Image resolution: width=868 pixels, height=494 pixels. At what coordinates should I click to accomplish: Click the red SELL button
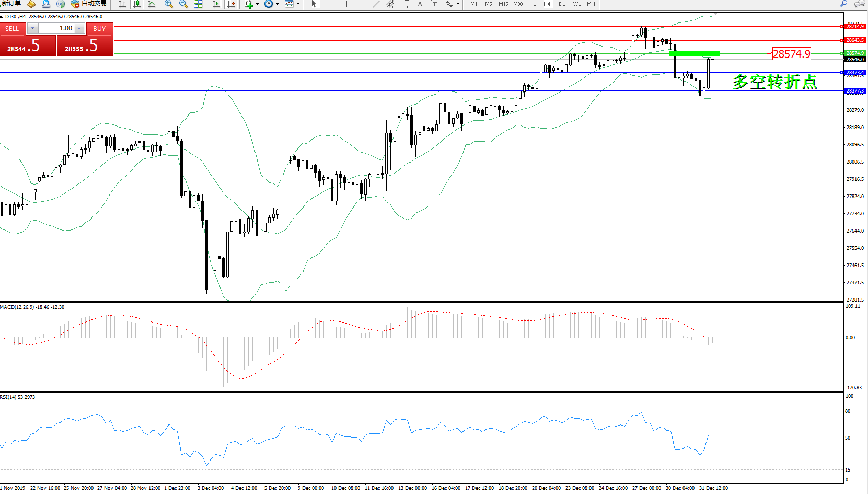coord(12,29)
